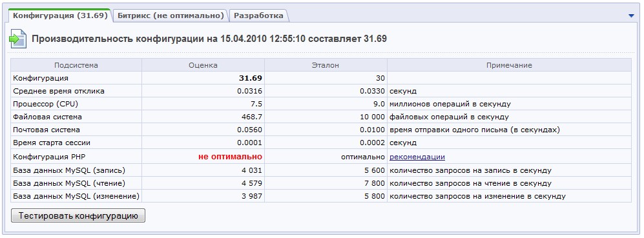Click the performance heading with date 15.04.2010
This screenshot has width=644, height=238.
(209, 39)
